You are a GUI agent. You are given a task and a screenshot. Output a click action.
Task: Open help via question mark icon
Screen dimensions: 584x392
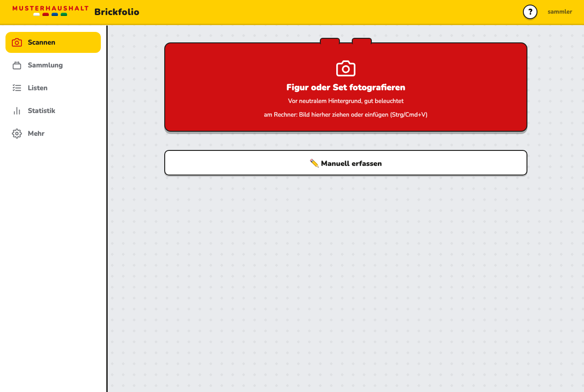pos(530,12)
